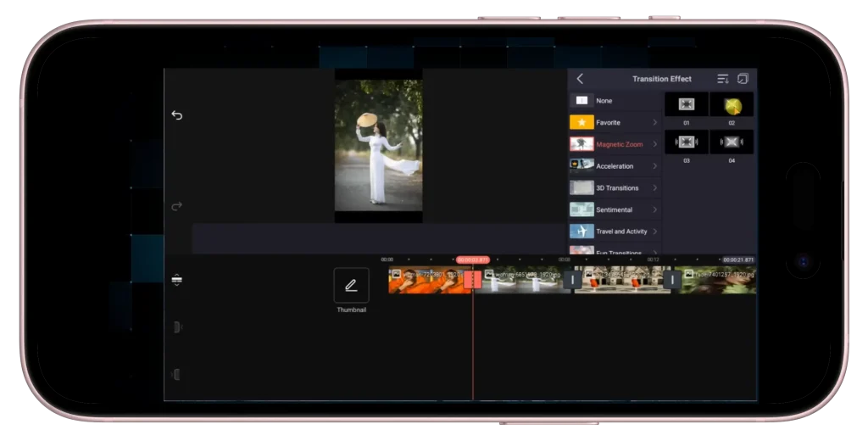Tap the Acceleration category thumbnail
This screenshot has width=868, height=441.
point(581,165)
